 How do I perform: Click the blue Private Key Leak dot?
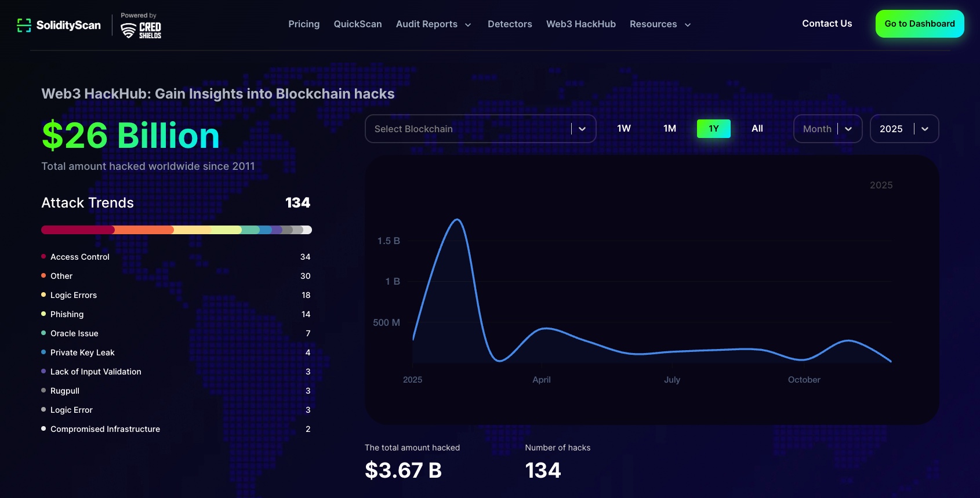(x=43, y=352)
